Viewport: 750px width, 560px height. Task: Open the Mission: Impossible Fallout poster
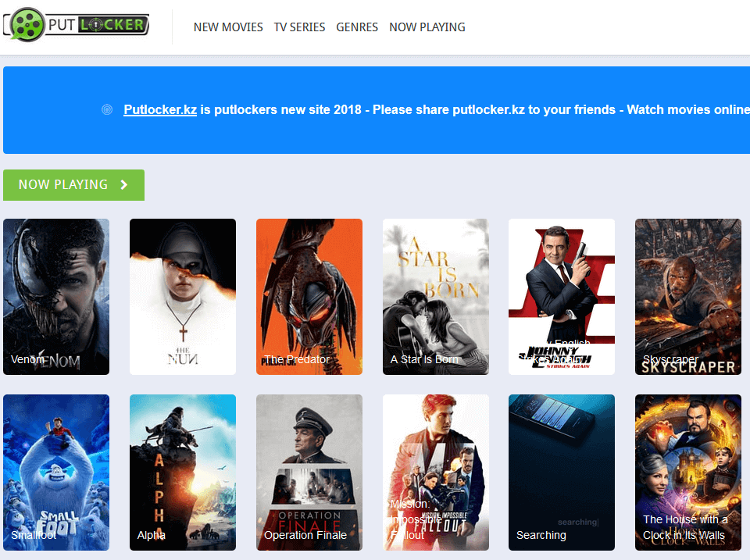click(x=436, y=473)
